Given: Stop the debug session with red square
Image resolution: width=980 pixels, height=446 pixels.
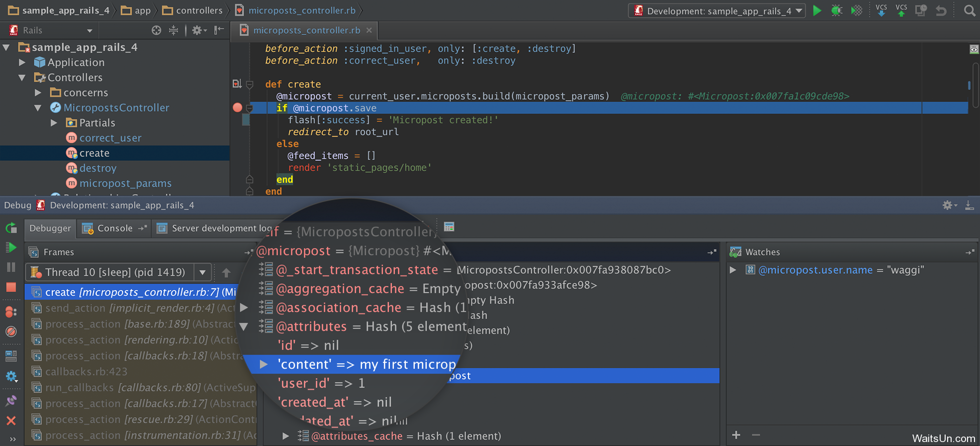Looking at the screenshot, I should tap(11, 287).
